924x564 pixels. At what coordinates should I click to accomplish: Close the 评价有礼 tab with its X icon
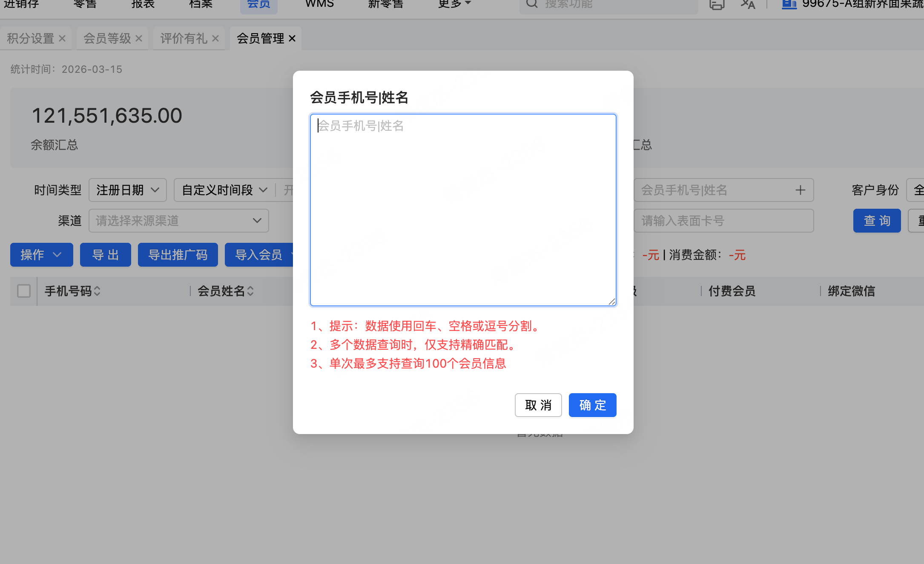tap(215, 39)
